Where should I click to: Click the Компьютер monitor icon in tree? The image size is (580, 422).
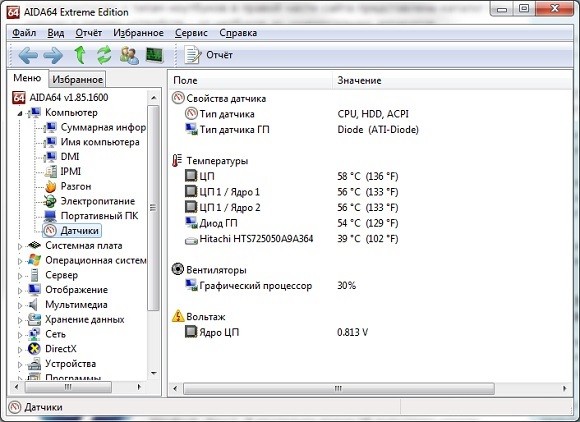pos(35,112)
